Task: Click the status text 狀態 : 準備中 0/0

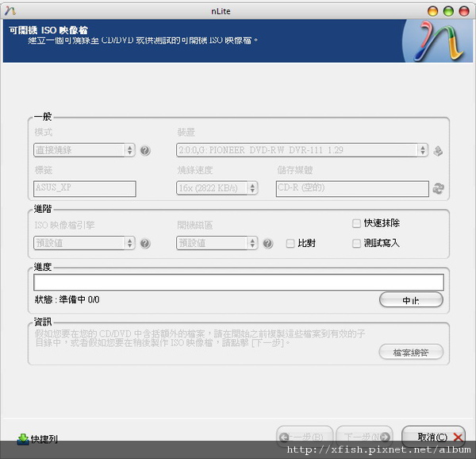Action: 67,300
